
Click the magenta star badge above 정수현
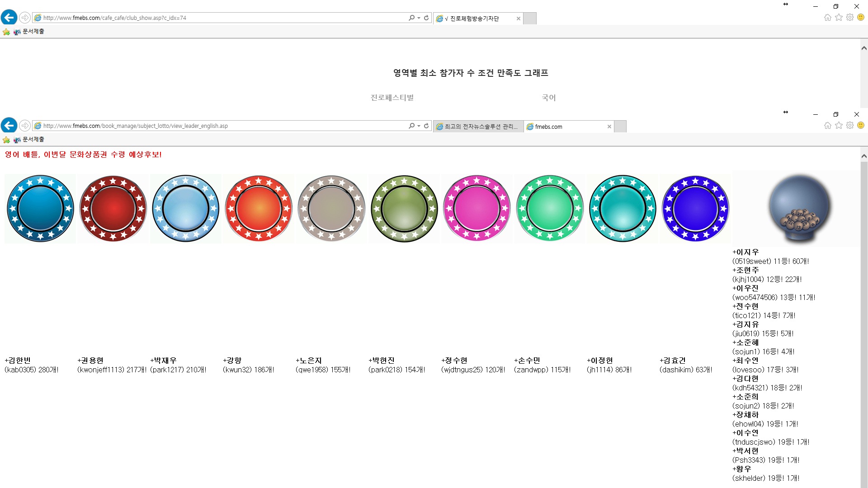coord(477,209)
